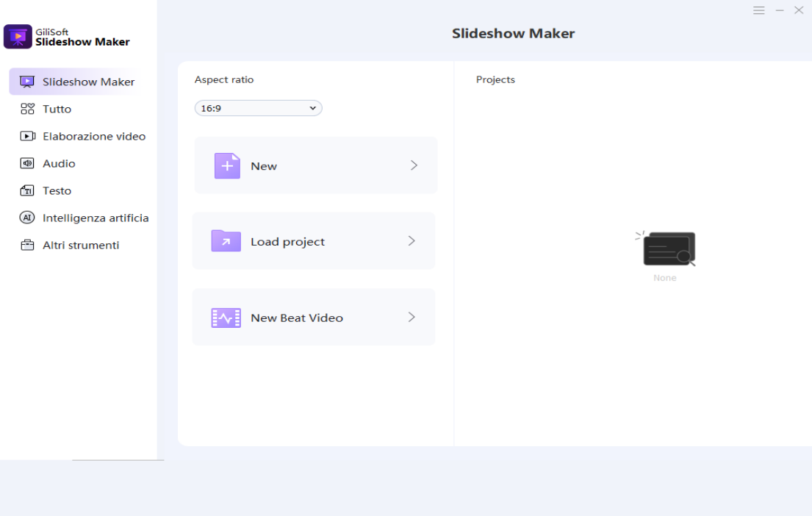Create a New slideshow project
The width and height of the screenshot is (812, 516).
tap(316, 166)
